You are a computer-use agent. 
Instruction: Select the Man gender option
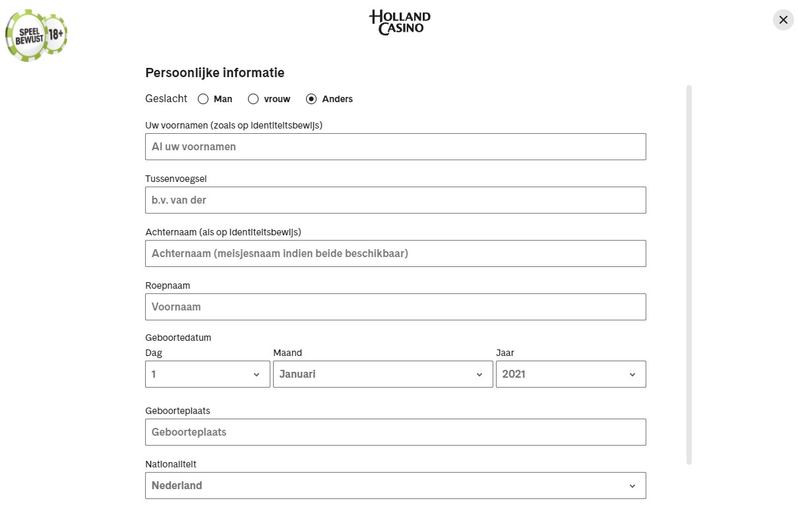pos(203,99)
